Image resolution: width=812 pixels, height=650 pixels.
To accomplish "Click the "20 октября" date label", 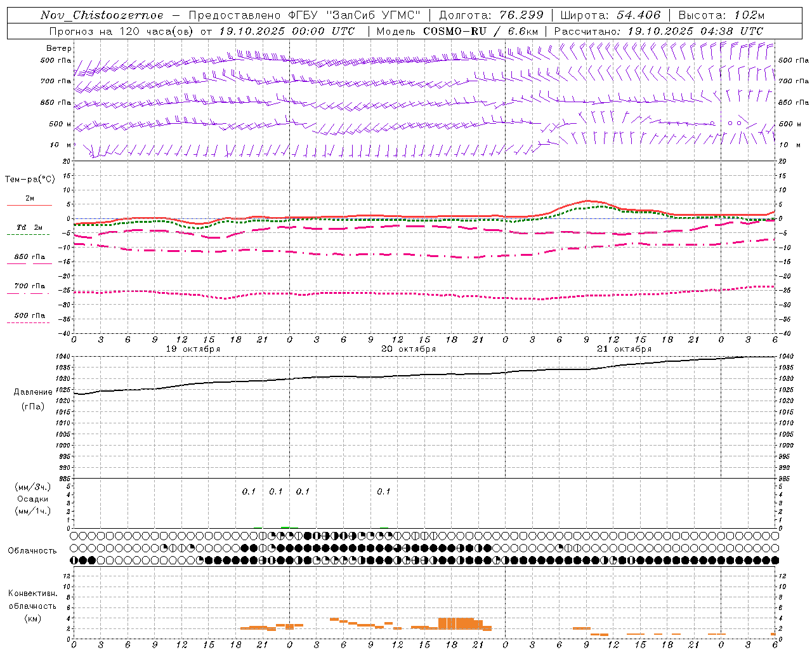I will tap(409, 349).
